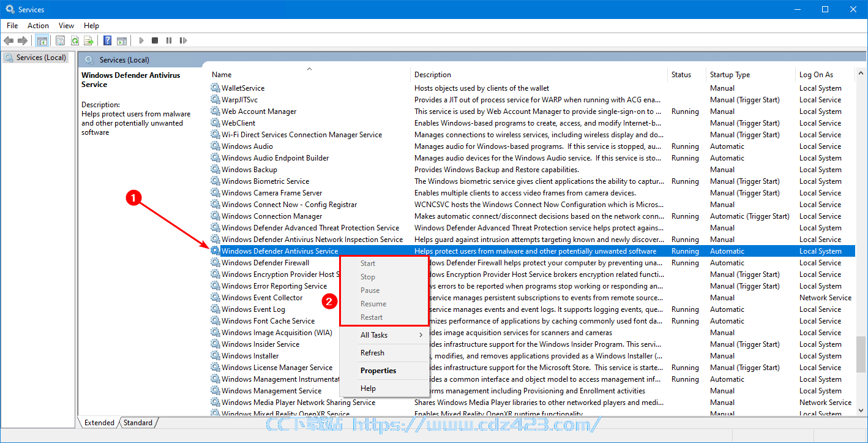Go back with the Back arrow toolbar icon
This screenshot has height=443, width=868.
pyautogui.click(x=9, y=40)
